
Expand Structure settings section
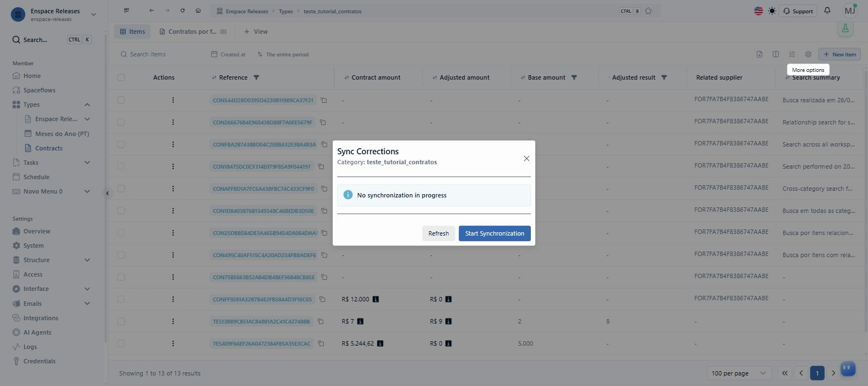(x=87, y=260)
